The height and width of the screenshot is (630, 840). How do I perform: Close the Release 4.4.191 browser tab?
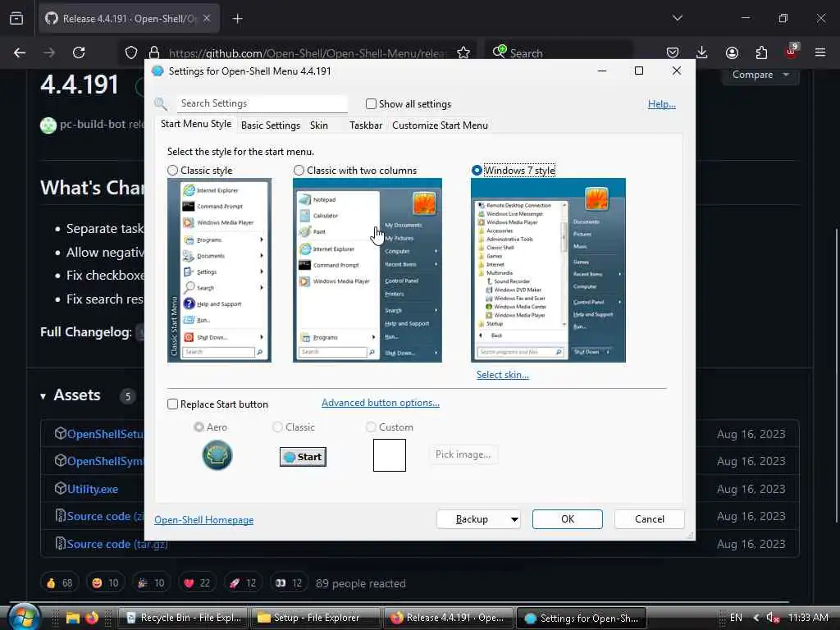tap(207, 19)
